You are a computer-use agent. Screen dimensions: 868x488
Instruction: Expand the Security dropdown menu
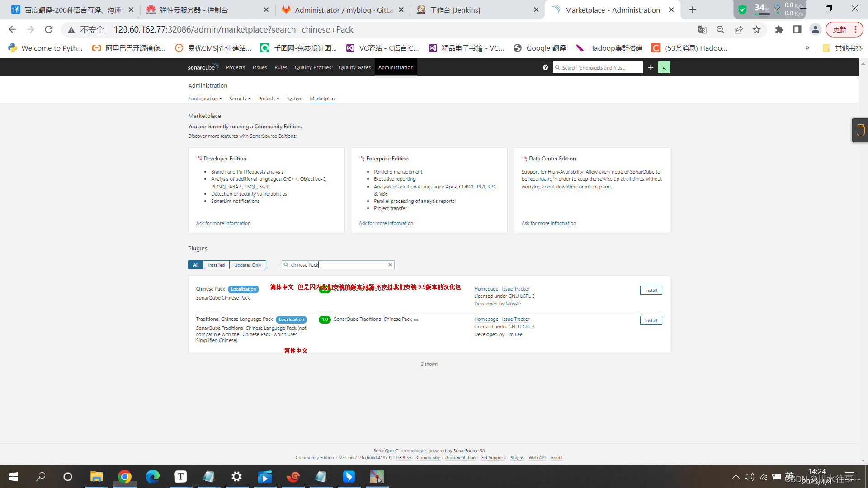240,99
